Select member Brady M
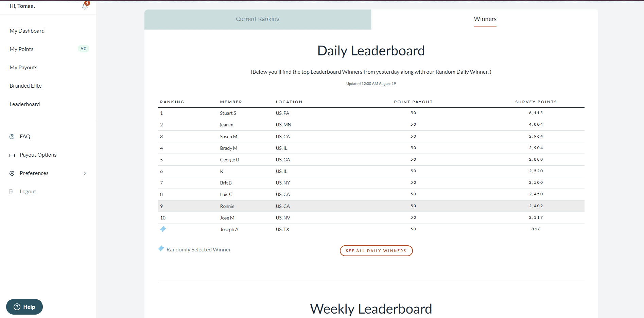 (229, 148)
